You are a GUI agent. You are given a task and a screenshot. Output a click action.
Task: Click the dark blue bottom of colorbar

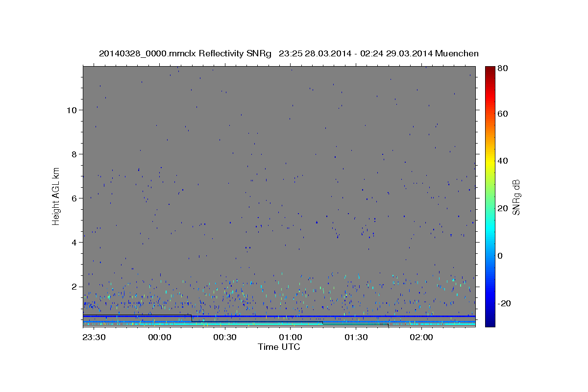490,322
